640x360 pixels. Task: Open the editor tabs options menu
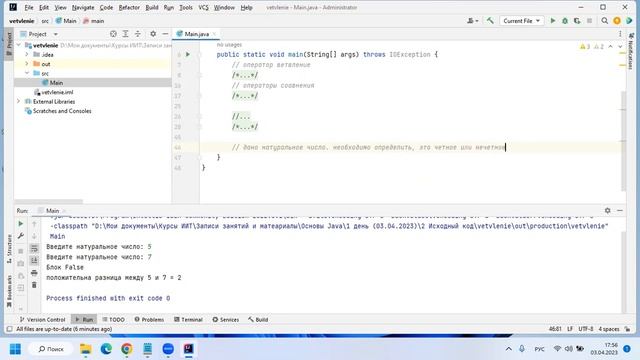620,34
